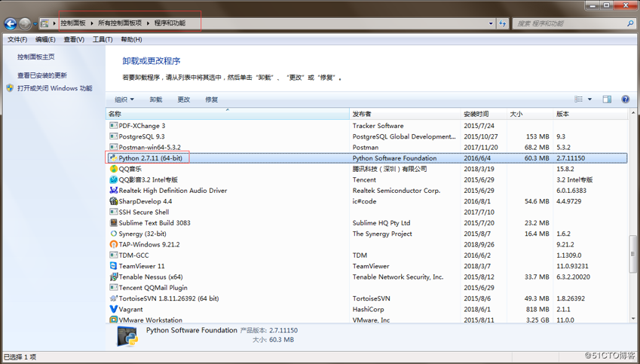
Task: Click the 卸载 toolbar button
Action: (156, 99)
